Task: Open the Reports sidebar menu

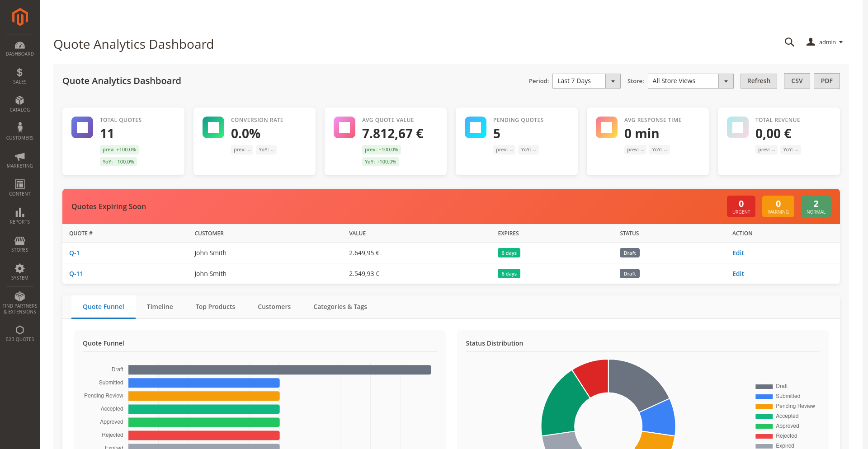Action: (20, 216)
